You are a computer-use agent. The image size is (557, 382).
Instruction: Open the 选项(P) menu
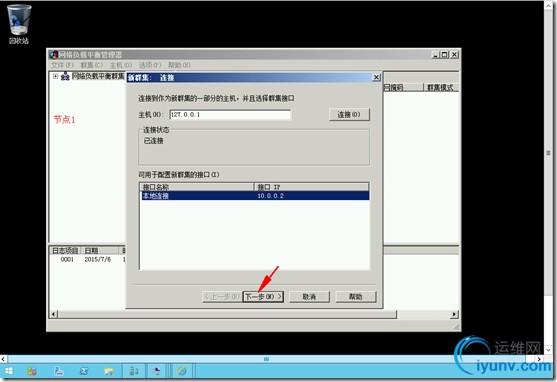150,65
